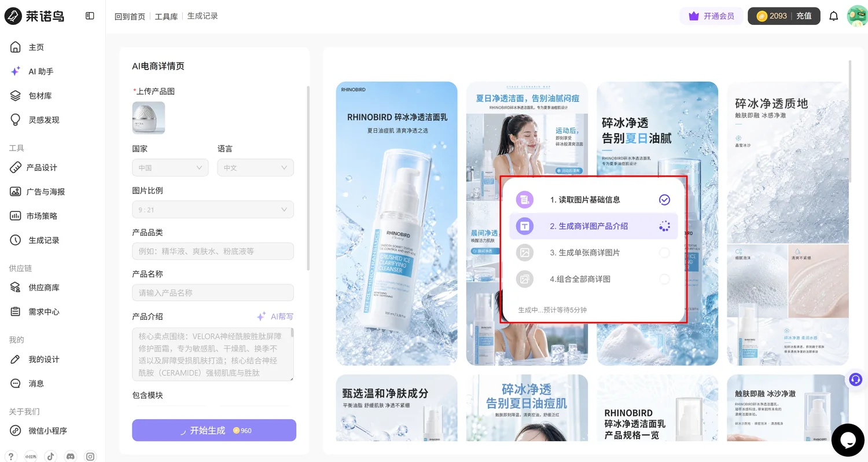Click the gold coin icon beside 2093
The height and width of the screenshot is (462, 868).
coord(762,16)
